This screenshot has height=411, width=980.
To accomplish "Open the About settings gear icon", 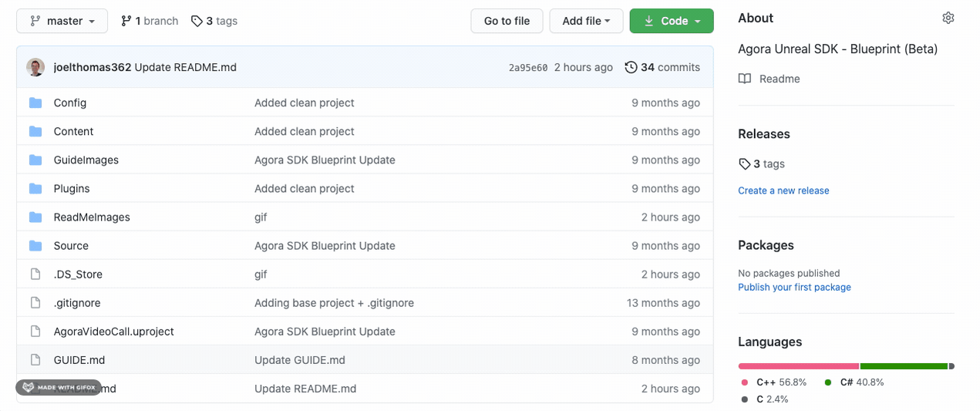I will click(948, 18).
